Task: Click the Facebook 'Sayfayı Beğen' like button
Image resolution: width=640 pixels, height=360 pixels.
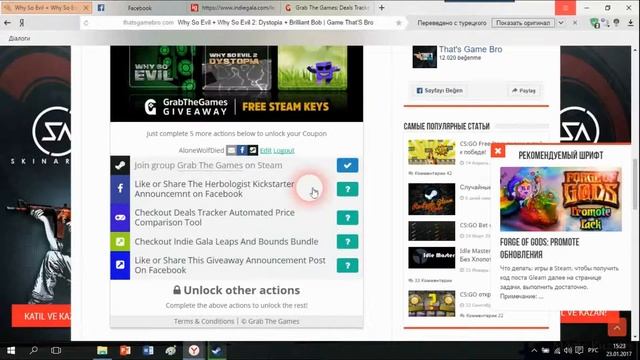Action: pos(440,91)
